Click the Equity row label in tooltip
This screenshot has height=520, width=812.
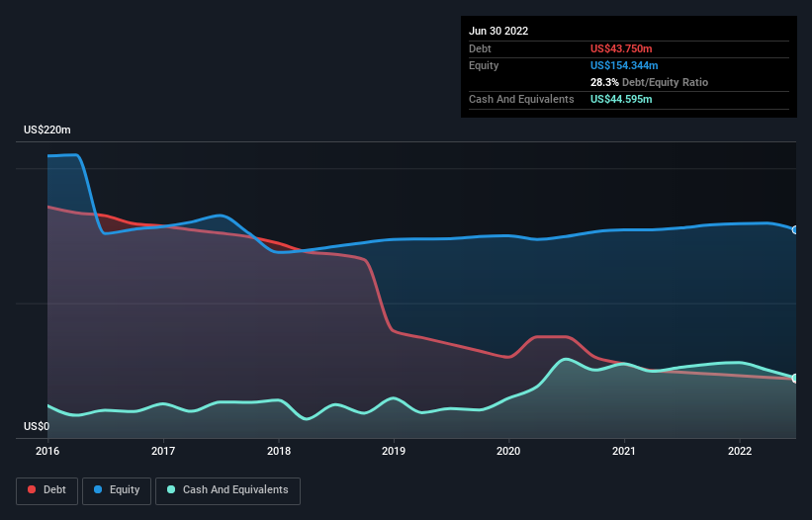[484, 65]
